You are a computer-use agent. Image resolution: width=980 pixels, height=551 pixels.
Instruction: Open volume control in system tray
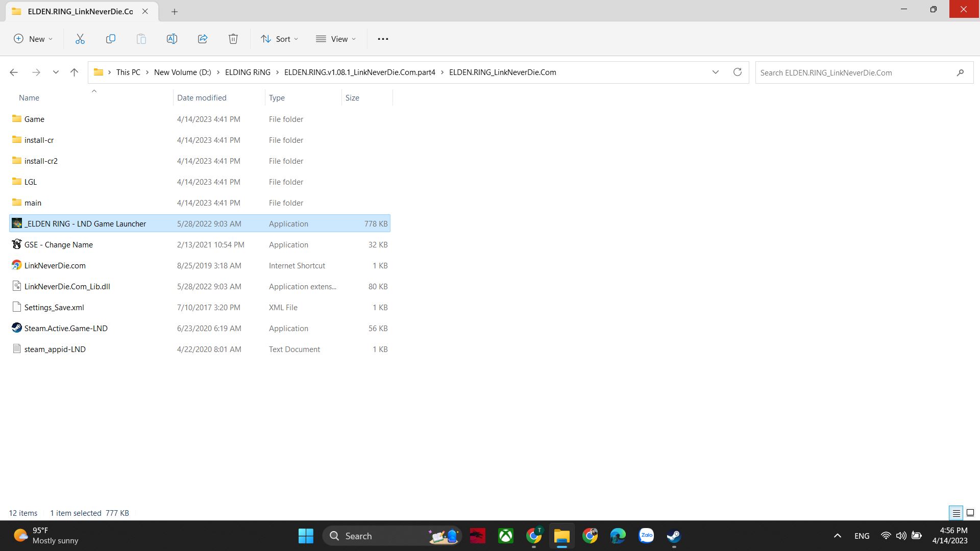901,536
